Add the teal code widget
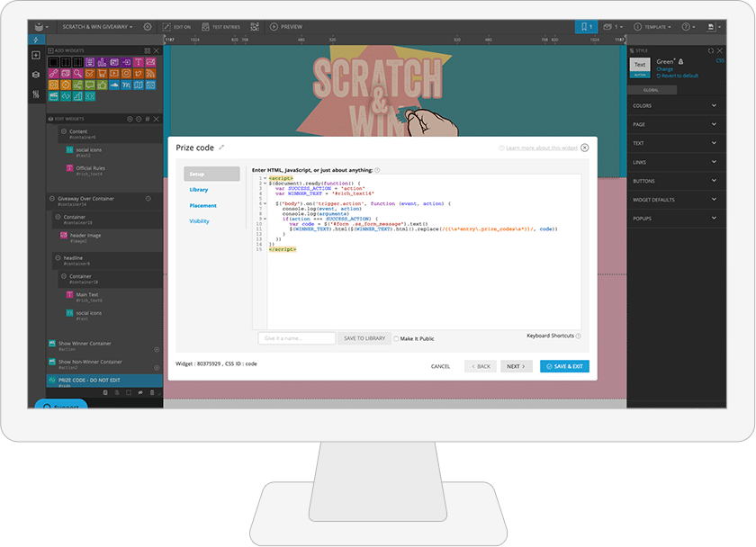 66,96
